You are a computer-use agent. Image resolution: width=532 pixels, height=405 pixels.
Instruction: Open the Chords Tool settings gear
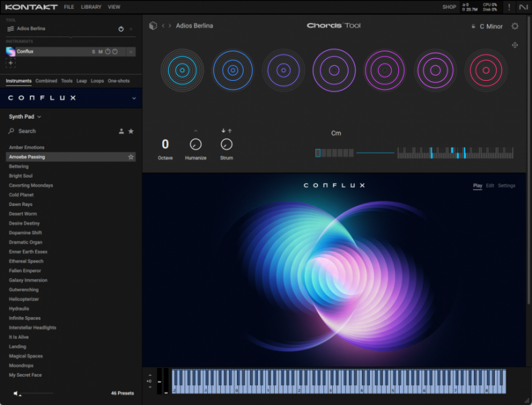514,26
